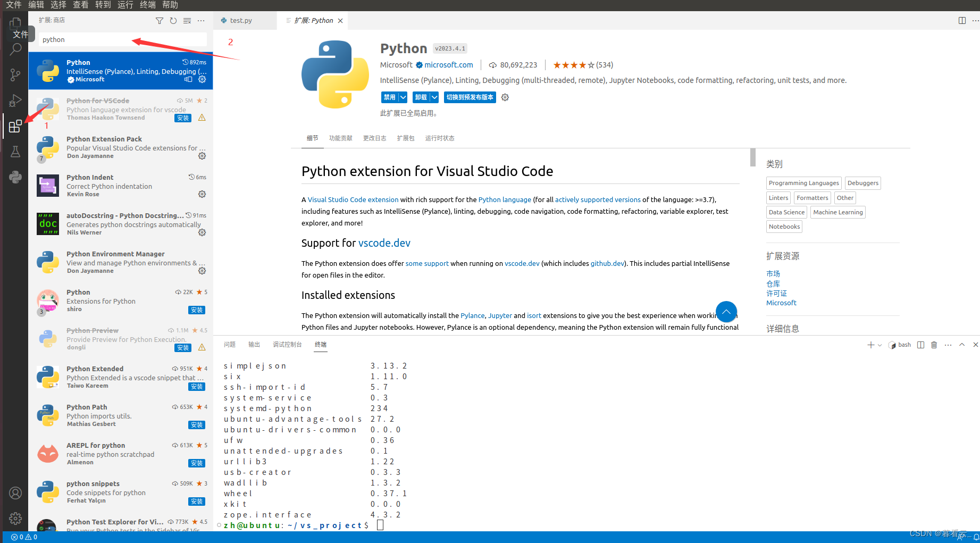Open the Run and Debug view

pyautogui.click(x=15, y=100)
